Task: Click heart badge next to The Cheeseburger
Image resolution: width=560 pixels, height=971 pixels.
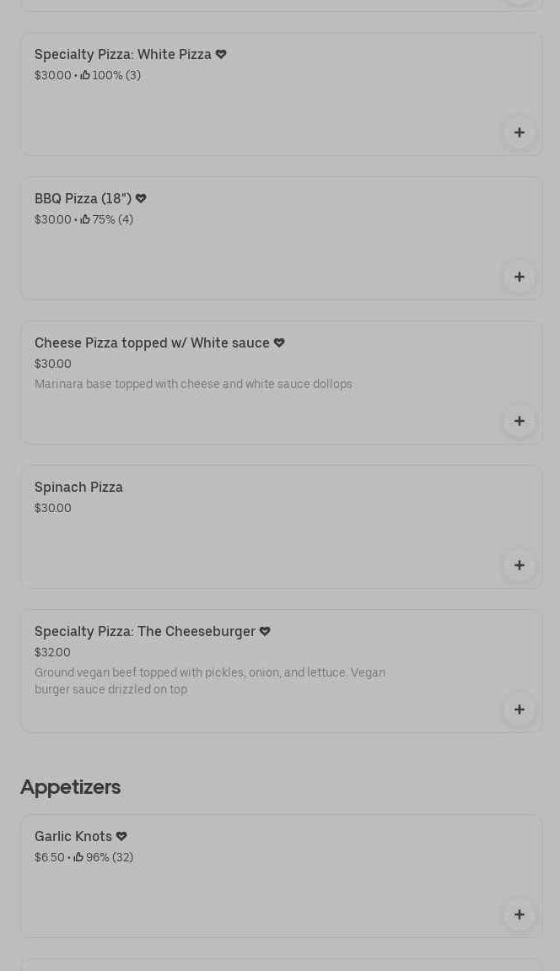Action: tap(265, 632)
